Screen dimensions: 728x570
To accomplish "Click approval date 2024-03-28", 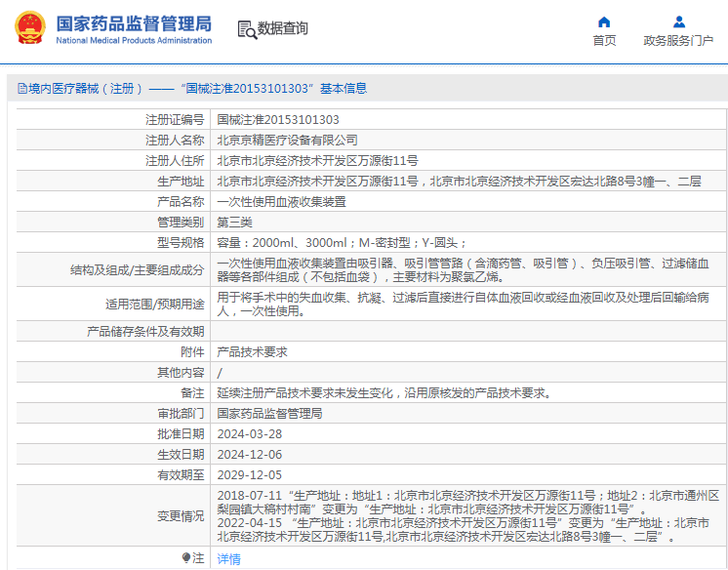I will (x=249, y=434).
